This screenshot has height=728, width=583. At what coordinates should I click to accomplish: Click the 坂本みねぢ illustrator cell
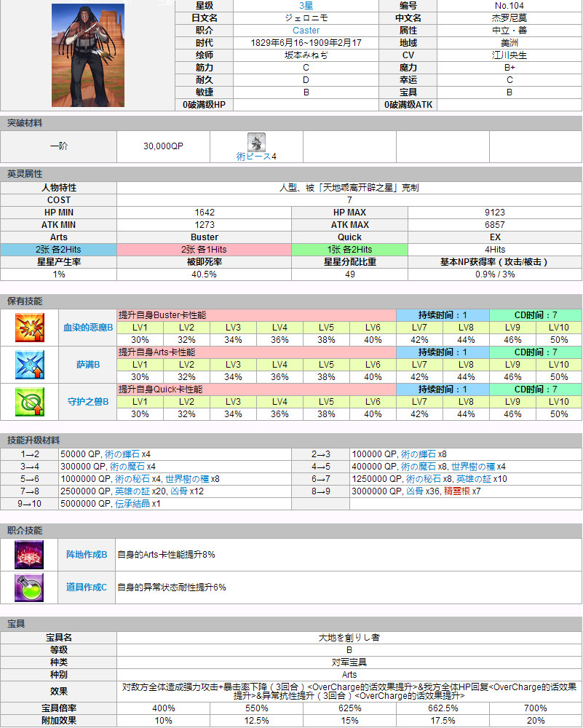coord(306,55)
